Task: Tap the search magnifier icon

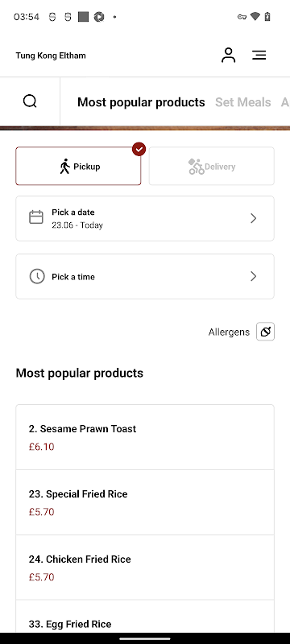Action: click(x=30, y=101)
